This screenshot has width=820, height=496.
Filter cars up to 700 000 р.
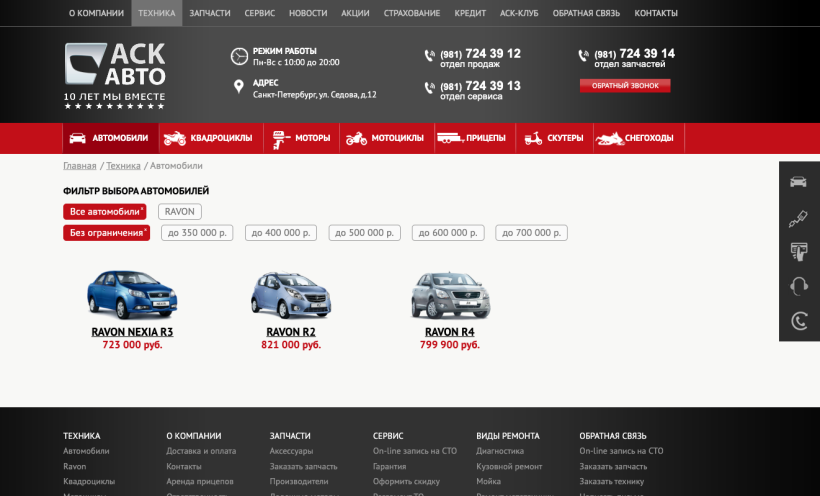[x=531, y=233]
